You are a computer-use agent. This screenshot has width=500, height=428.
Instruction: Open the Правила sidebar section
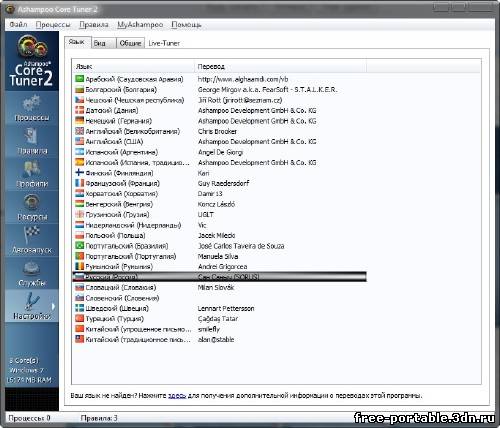click(32, 140)
